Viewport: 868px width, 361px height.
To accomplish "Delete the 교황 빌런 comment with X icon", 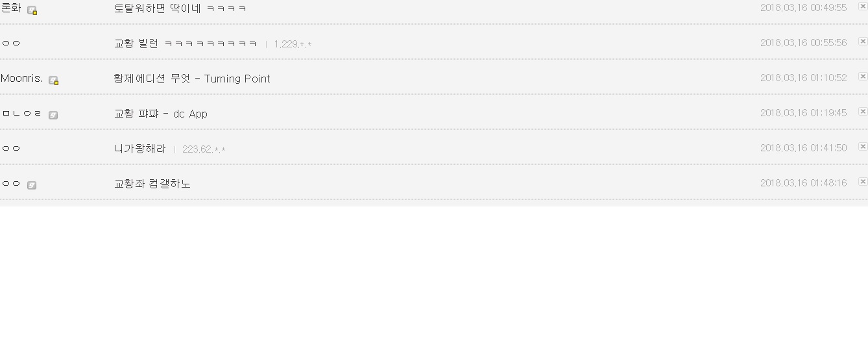I will click(862, 42).
